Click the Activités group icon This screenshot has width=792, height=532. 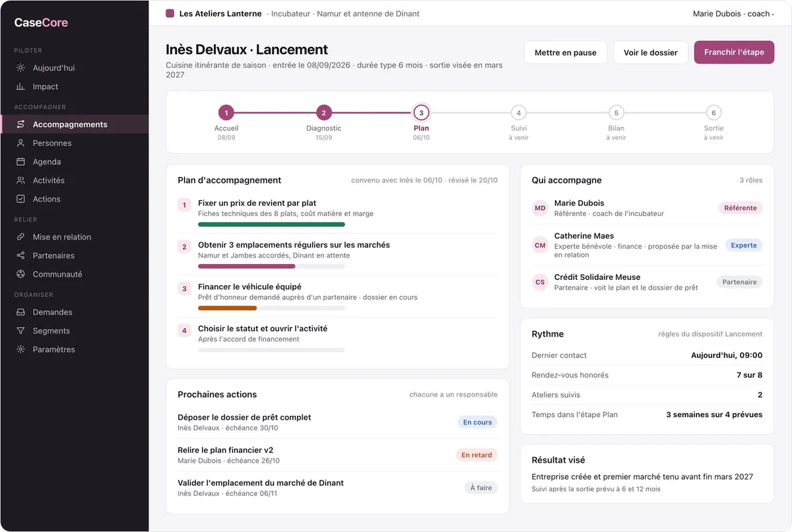pyautogui.click(x=20, y=180)
